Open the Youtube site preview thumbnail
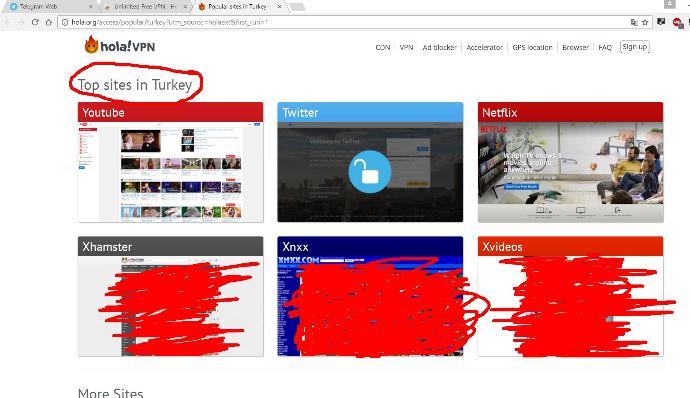This screenshot has width=690, height=398. (171, 172)
